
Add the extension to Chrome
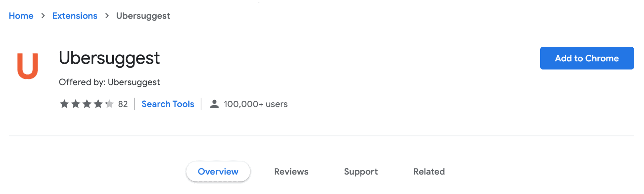click(587, 58)
